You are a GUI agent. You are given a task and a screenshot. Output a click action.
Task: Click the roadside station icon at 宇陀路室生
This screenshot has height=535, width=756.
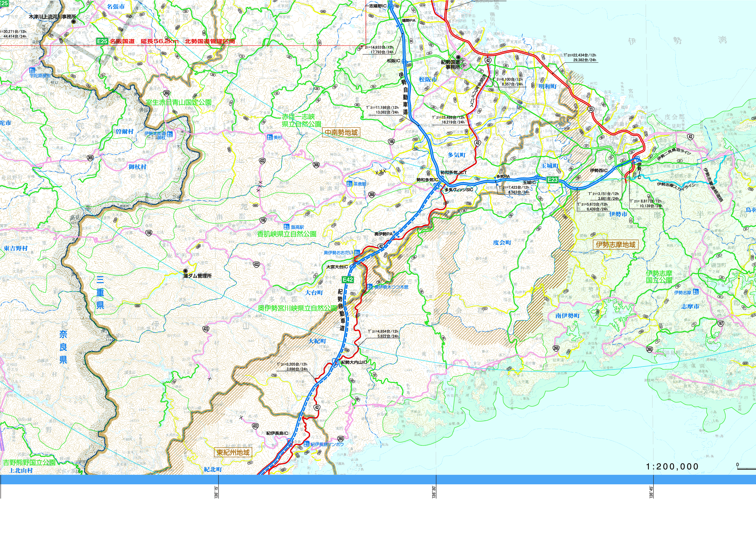(32, 70)
